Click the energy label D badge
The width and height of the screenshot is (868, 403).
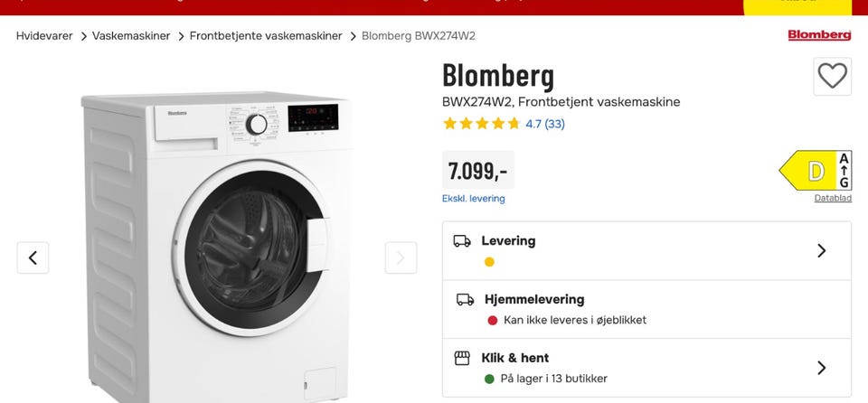(x=814, y=170)
